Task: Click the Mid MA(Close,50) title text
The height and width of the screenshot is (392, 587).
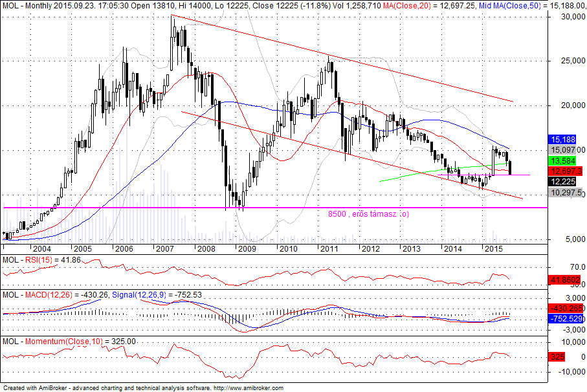Action: (x=510, y=6)
